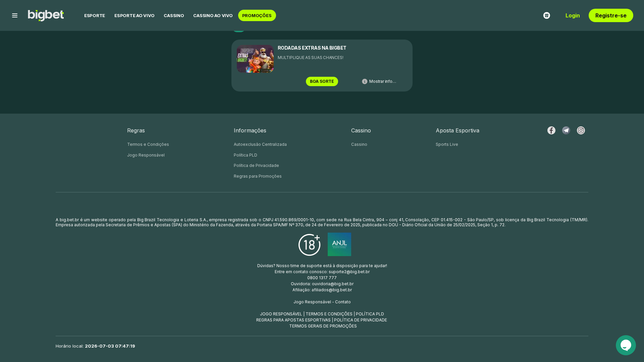Click the info icon beside Mostrar info
Viewport: 644px width, 362px height.
coord(365,81)
